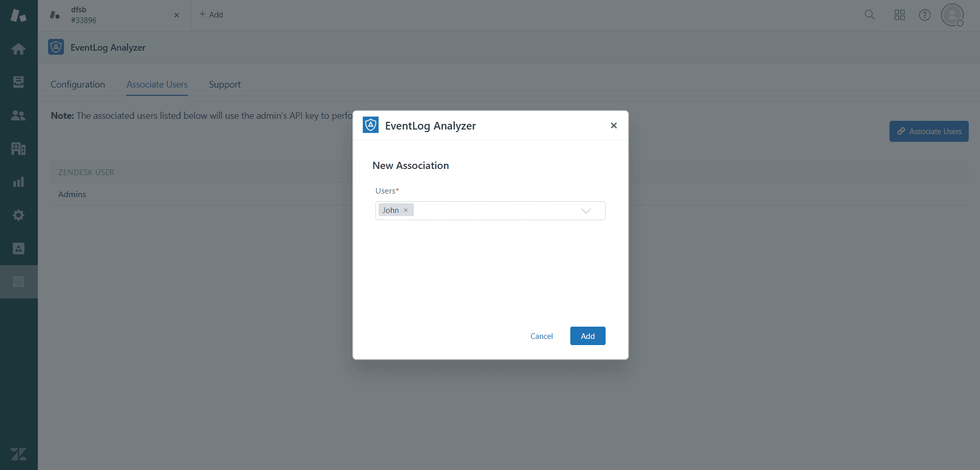The width and height of the screenshot is (980, 470).
Task: Switch to the Support tab
Action: (225, 84)
